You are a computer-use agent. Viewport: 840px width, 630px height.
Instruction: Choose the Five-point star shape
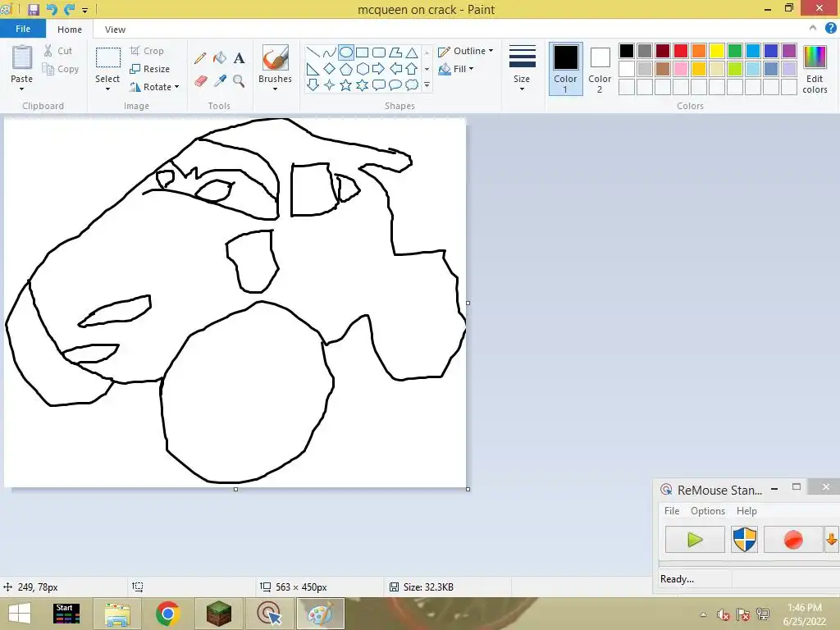point(346,84)
